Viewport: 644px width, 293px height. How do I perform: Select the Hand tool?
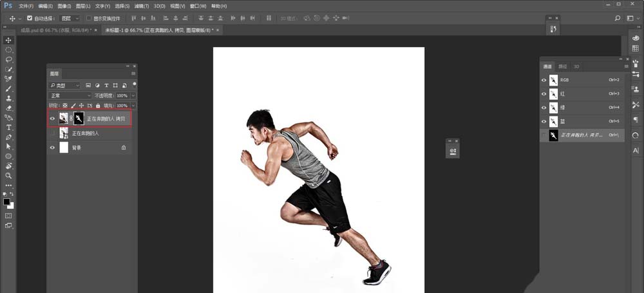pyautogui.click(x=8, y=166)
